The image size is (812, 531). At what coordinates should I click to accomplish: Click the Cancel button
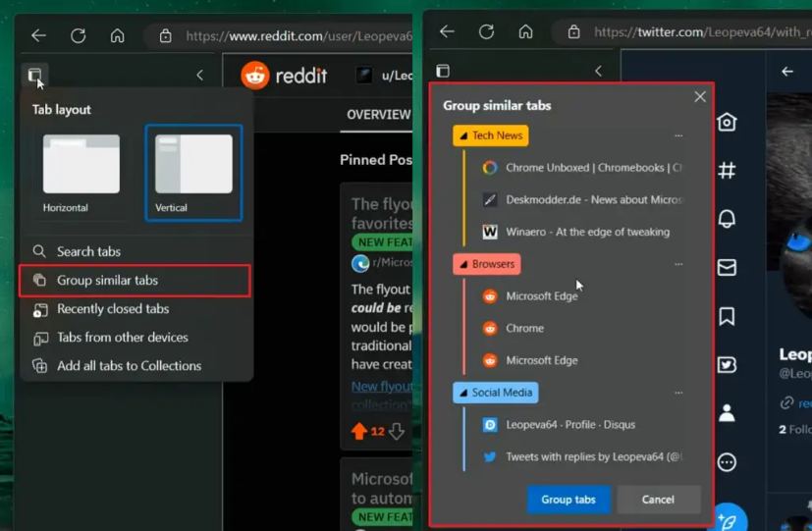tap(658, 500)
